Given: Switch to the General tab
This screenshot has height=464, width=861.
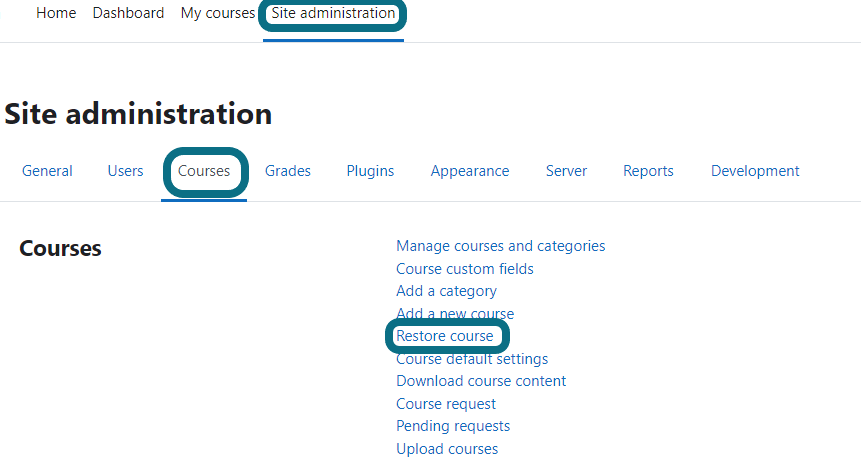Looking at the screenshot, I should (47, 171).
